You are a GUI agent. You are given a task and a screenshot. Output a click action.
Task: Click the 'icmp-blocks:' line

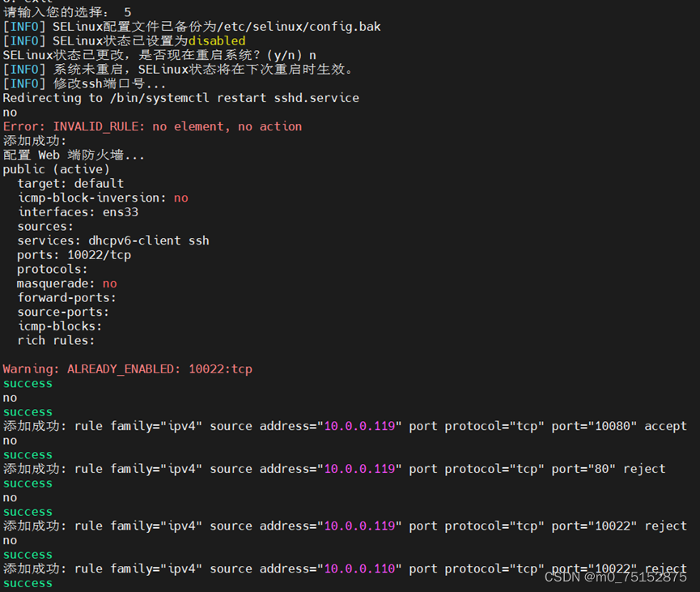(x=59, y=326)
